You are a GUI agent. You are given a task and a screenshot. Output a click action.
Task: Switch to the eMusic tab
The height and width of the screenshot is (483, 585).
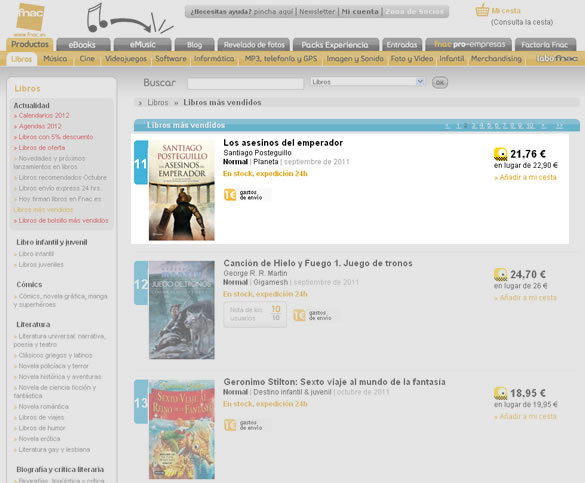143,44
